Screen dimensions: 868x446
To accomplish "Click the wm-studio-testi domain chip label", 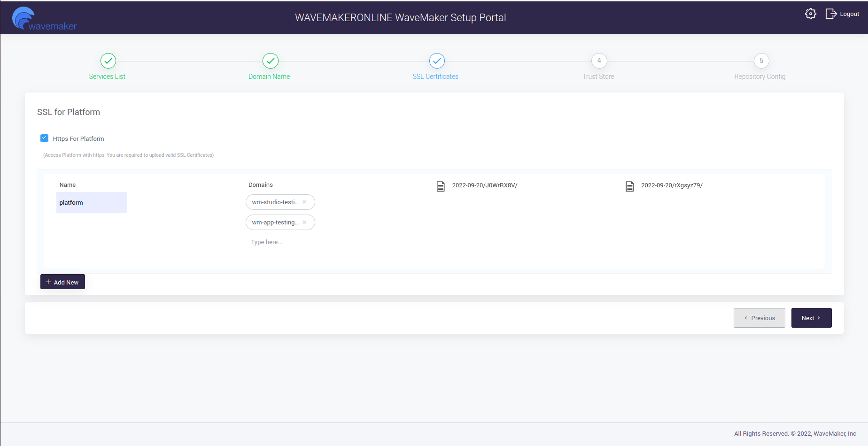I will click(x=275, y=202).
